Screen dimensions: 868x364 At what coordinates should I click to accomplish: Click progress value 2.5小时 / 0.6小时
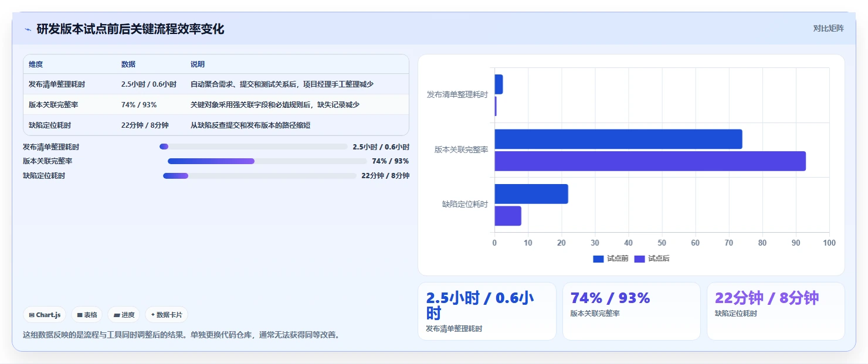pos(381,147)
